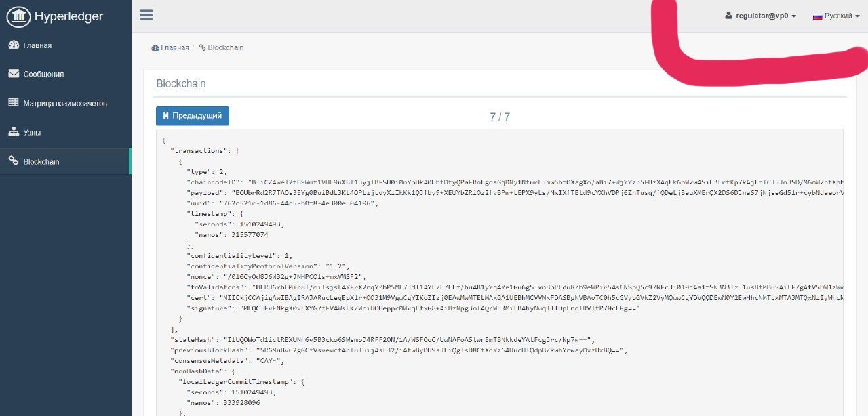Click the Матрица взаимозачетов table icon
The width and height of the screenshot is (868, 416).
tap(13, 102)
